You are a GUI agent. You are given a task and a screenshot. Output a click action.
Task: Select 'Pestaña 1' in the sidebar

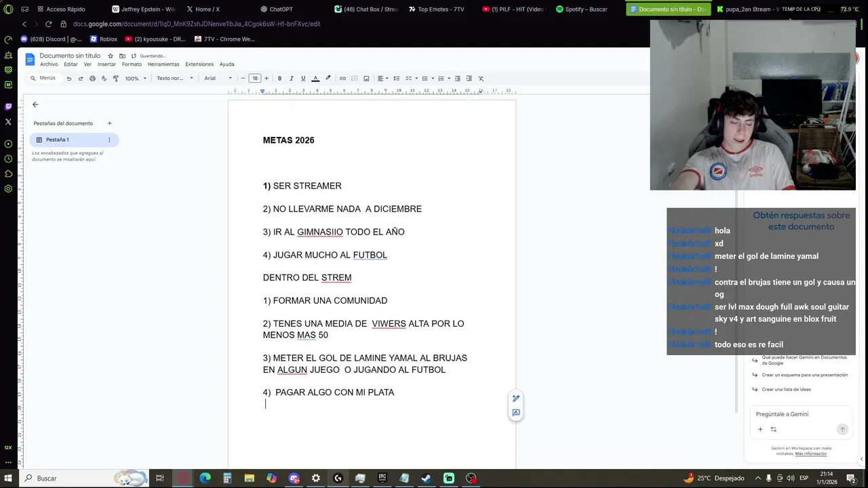point(74,140)
